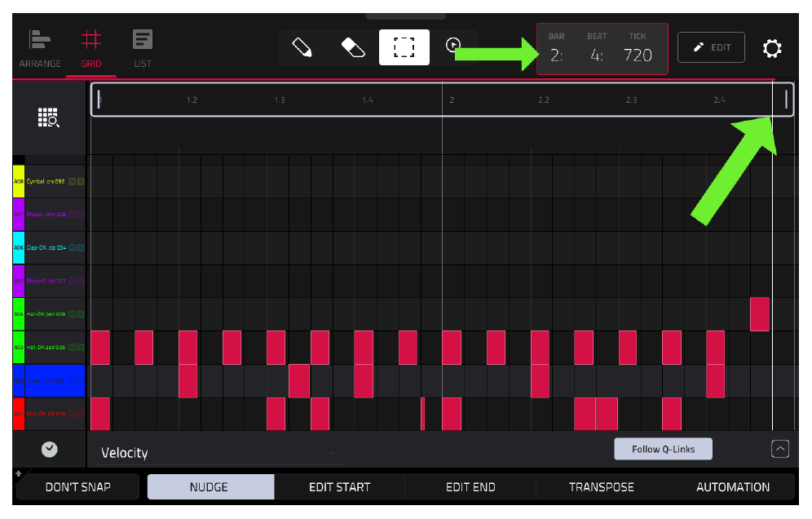Click the loop start handle at bar 1
812x519 pixels.
(99, 99)
